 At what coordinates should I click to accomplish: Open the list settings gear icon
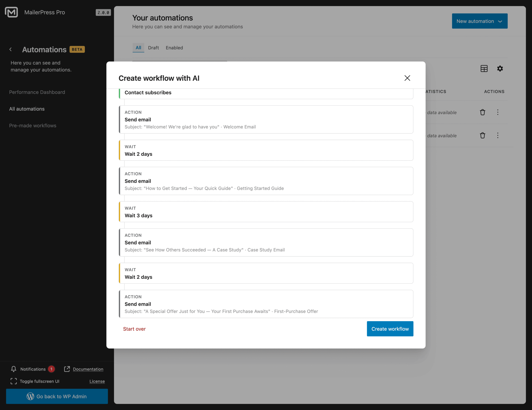point(500,68)
